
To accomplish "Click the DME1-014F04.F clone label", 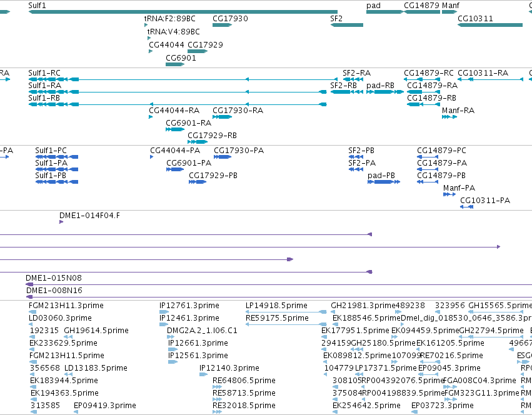I will [x=89, y=216].
